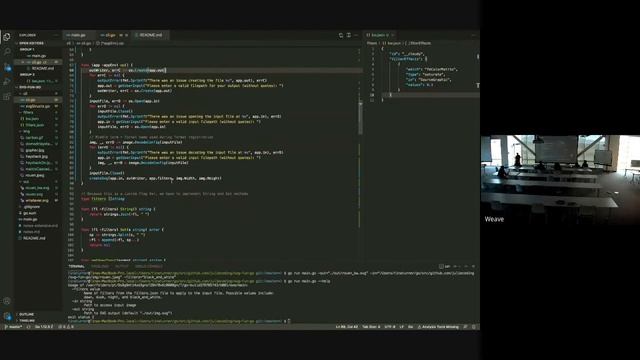Click the master branch in status bar
The image size is (640, 360).
pos(13,327)
